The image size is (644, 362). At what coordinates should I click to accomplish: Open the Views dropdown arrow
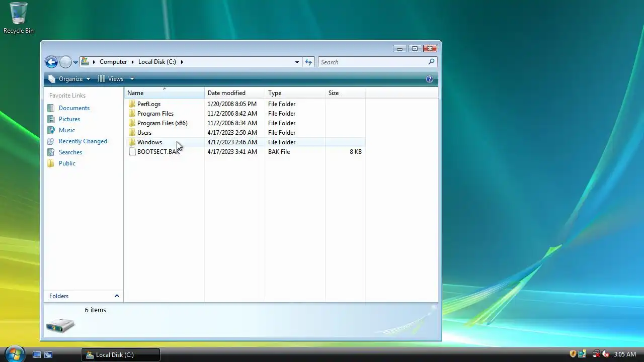[x=132, y=79]
